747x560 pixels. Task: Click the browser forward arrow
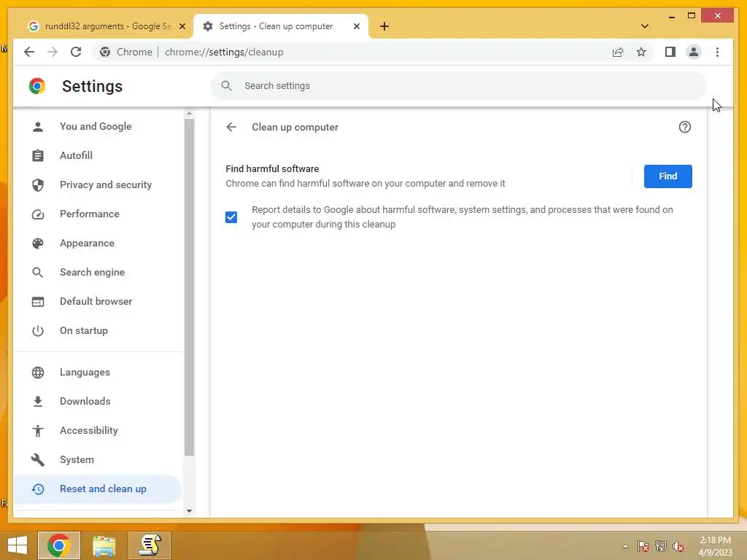[53, 52]
